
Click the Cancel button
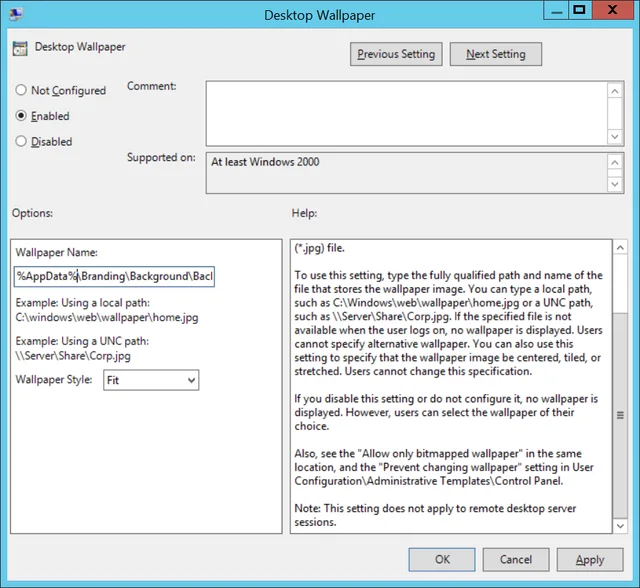pos(516,559)
